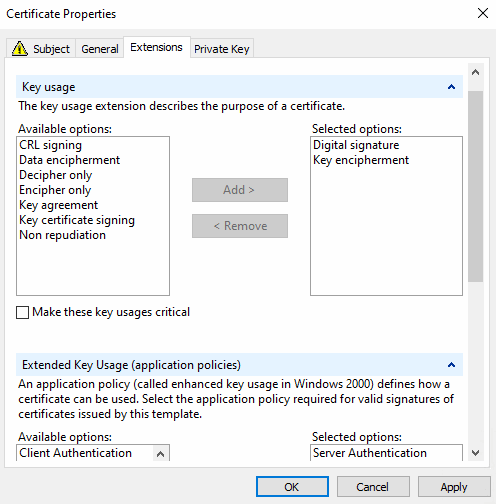This screenshot has height=504, width=496.
Task: Select Server Authentication in selected options
Action: pyautogui.click(x=370, y=453)
